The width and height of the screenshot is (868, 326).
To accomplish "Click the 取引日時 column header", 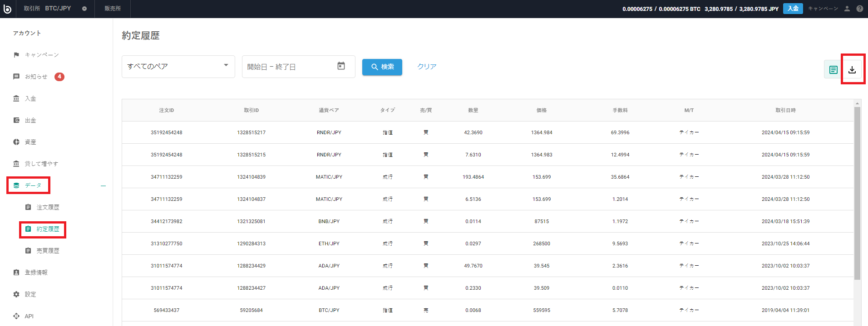I will pyautogui.click(x=785, y=110).
